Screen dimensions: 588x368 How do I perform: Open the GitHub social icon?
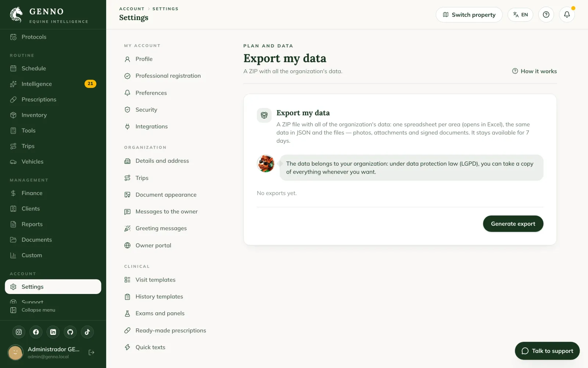click(x=70, y=332)
